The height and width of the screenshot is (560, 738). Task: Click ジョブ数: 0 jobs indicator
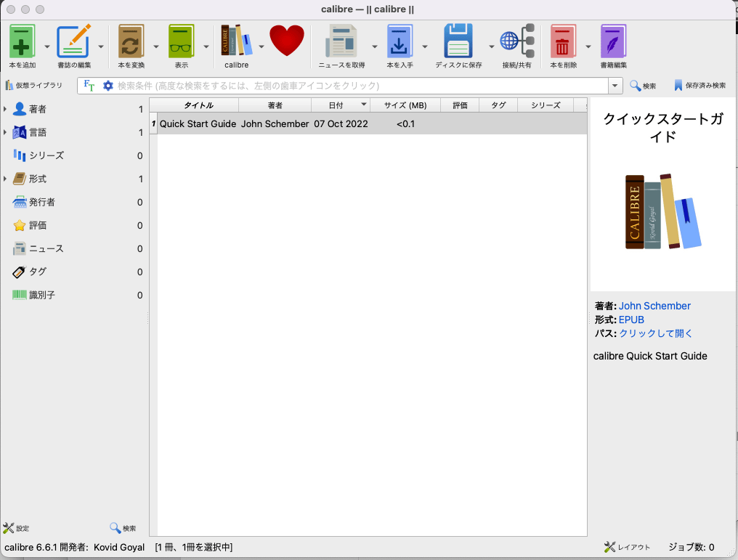click(x=692, y=547)
